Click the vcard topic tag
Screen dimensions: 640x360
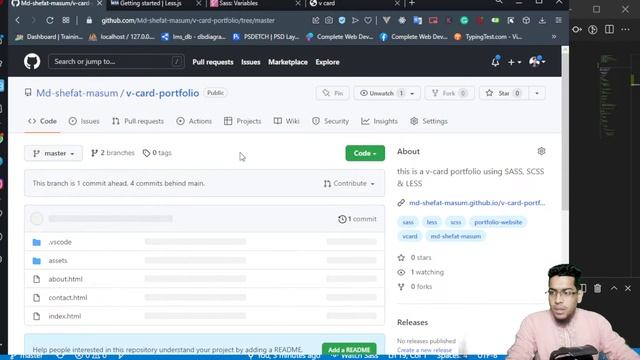tap(410, 236)
